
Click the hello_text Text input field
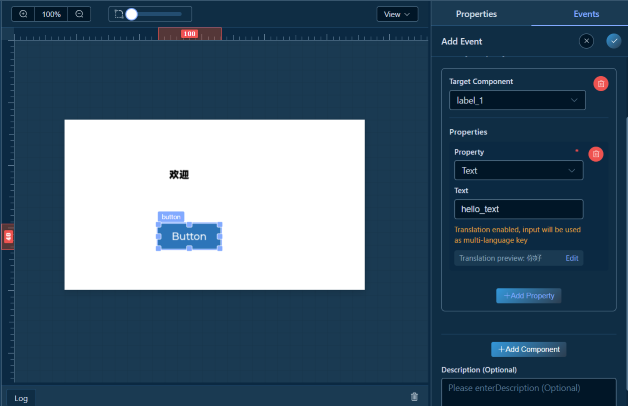tap(517, 209)
